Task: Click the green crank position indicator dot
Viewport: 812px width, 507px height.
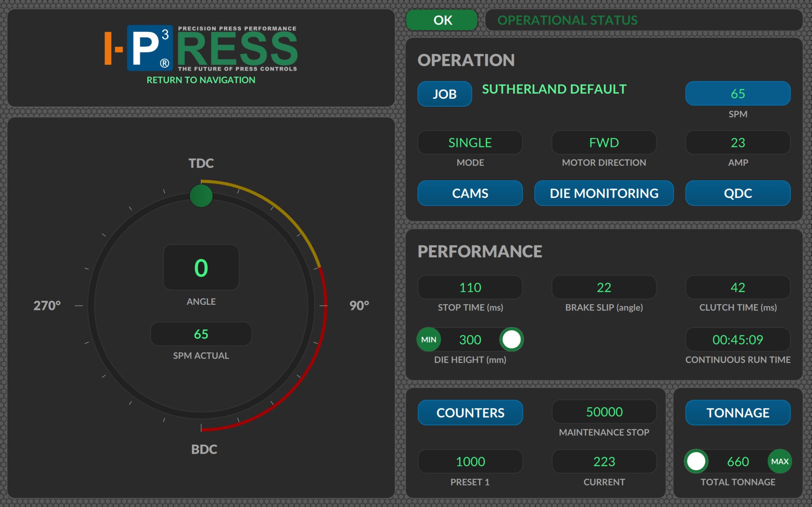Action: point(201,196)
